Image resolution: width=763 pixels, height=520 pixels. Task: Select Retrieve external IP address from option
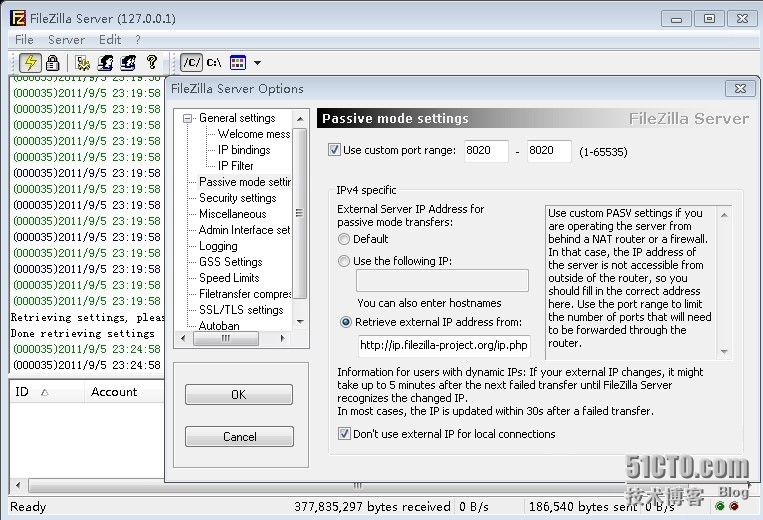click(345, 322)
